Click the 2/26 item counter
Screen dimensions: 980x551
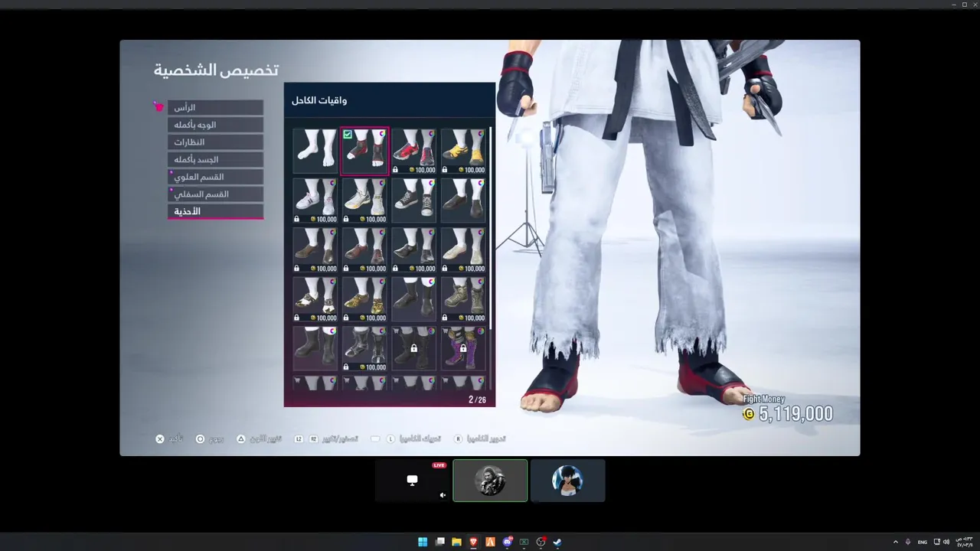point(477,399)
